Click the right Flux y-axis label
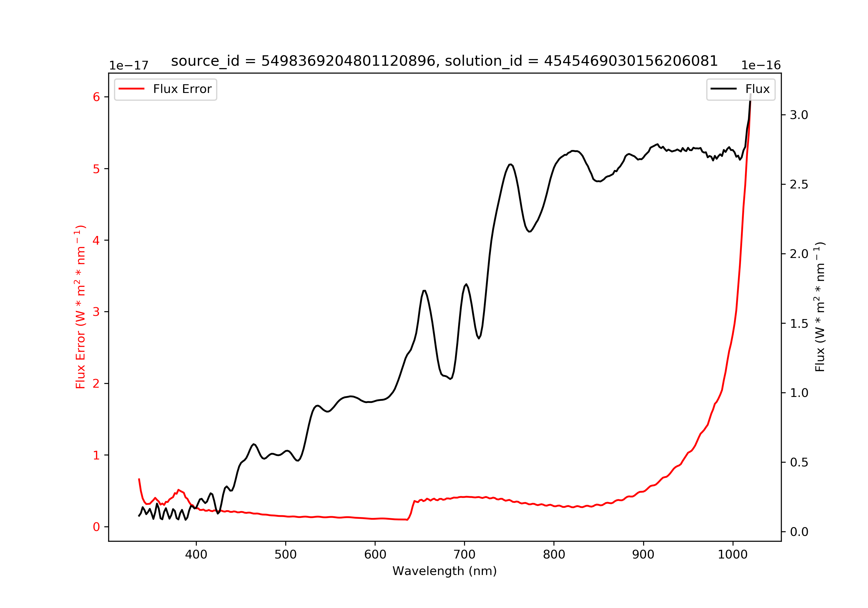This screenshot has width=868, height=608. [x=820, y=307]
